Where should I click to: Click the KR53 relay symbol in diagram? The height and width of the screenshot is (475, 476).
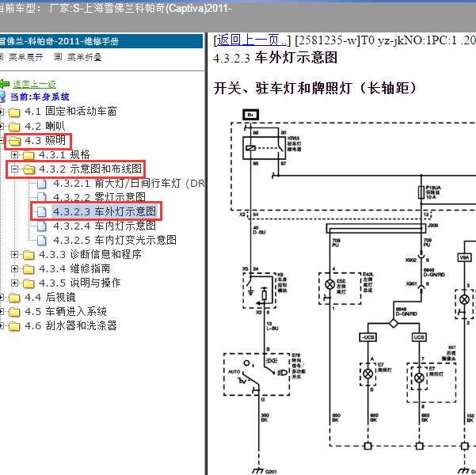click(x=264, y=148)
